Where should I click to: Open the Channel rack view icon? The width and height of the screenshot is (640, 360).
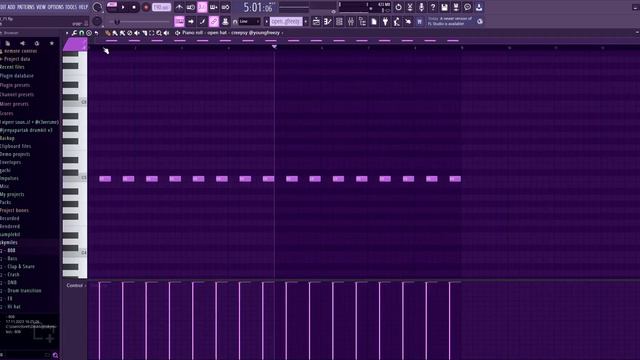(x=339, y=21)
